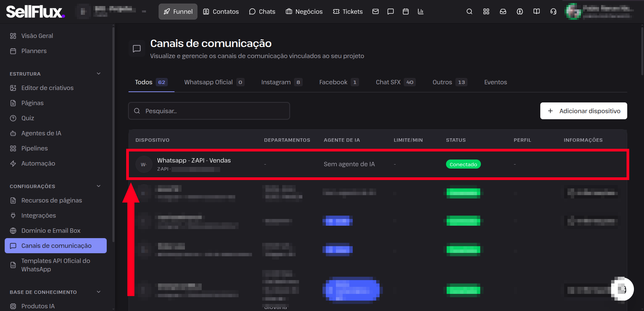Image resolution: width=644 pixels, height=311 pixels.
Task: Switch to the Chat SFX tab
Action: 396,82
